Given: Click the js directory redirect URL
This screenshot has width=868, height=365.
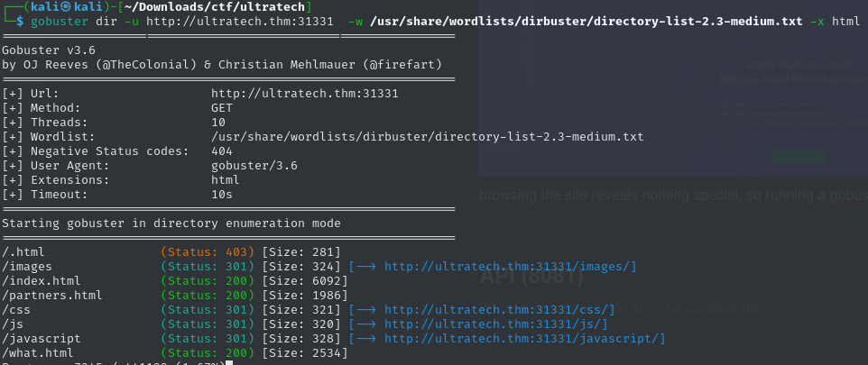Looking at the screenshot, I should click(495, 324).
